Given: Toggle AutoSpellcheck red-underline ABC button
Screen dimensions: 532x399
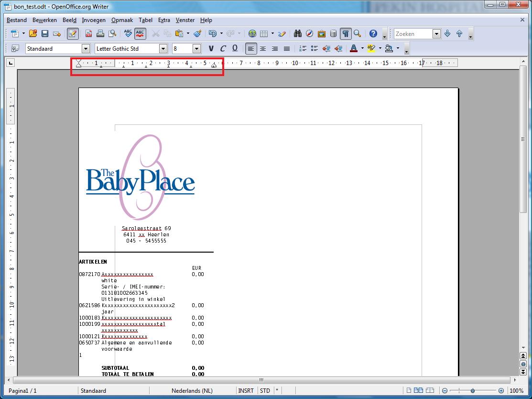Looking at the screenshot, I should pyautogui.click(x=140, y=33).
